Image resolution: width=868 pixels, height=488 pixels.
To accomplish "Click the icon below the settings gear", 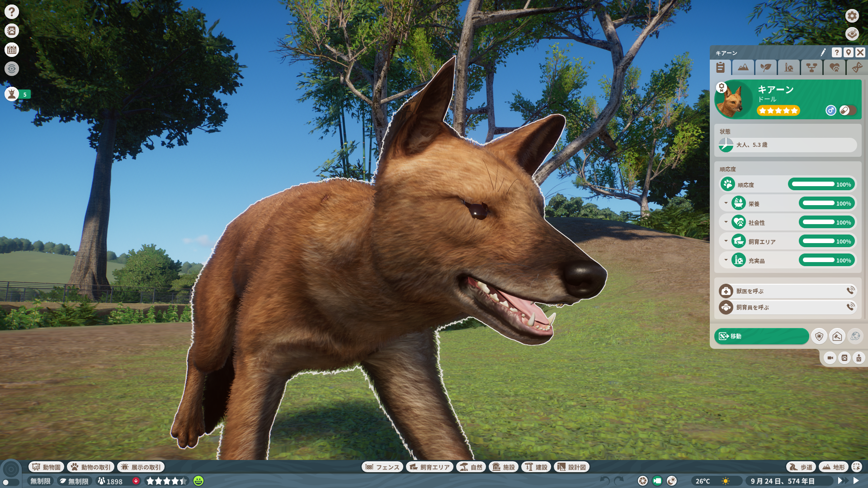I will coord(852,34).
